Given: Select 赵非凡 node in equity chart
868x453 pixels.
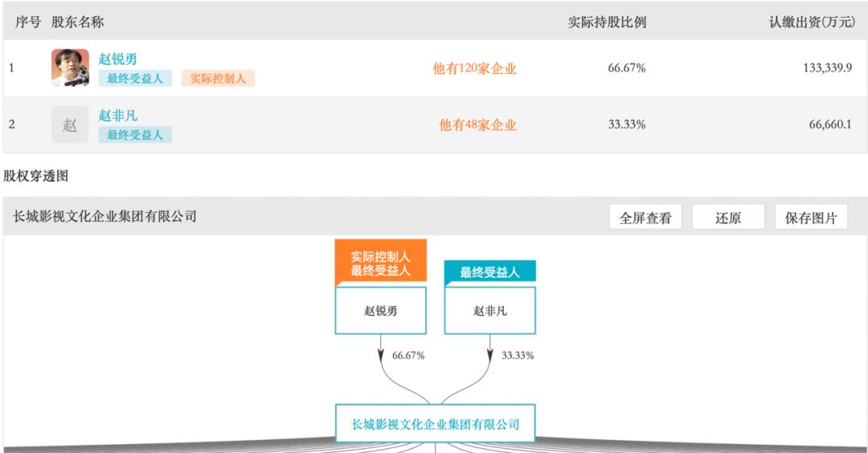Looking at the screenshot, I should coord(490,310).
